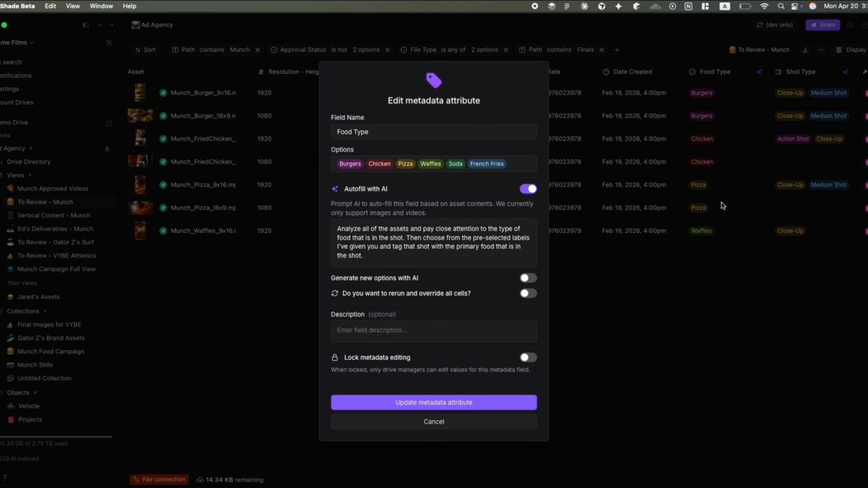Enable Generate new options with AI
Image resolution: width=868 pixels, height=488 pixels.
pyautogui.click(x=528, y=278)
